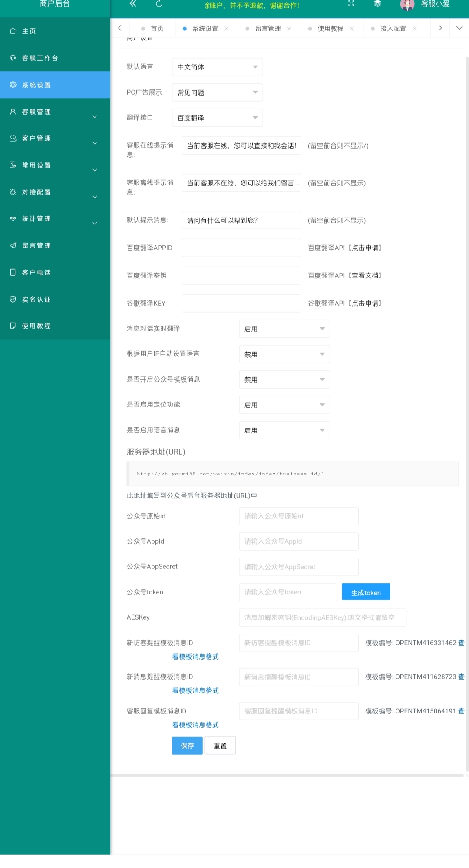
Task: Open 客服工作台 in the sidebar
Action: 55,58
